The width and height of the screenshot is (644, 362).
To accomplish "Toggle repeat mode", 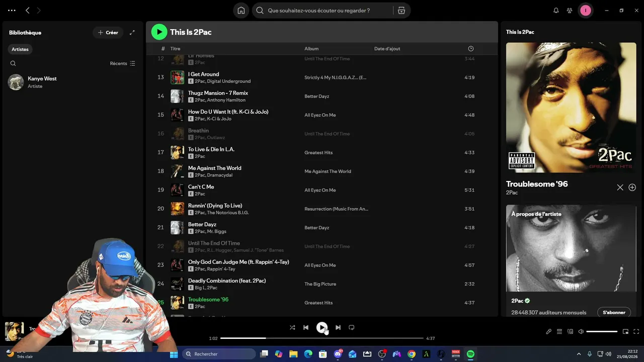I will 352,327.
